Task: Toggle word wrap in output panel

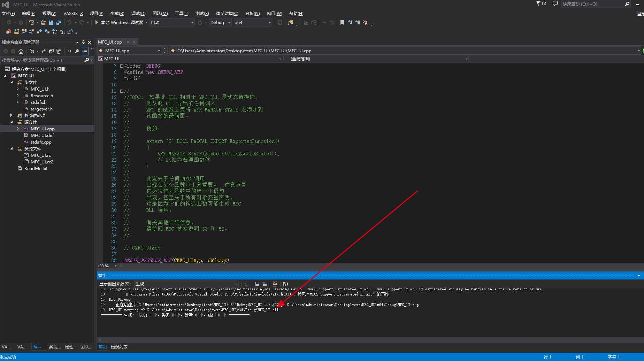Action: (x=285, y=284)
